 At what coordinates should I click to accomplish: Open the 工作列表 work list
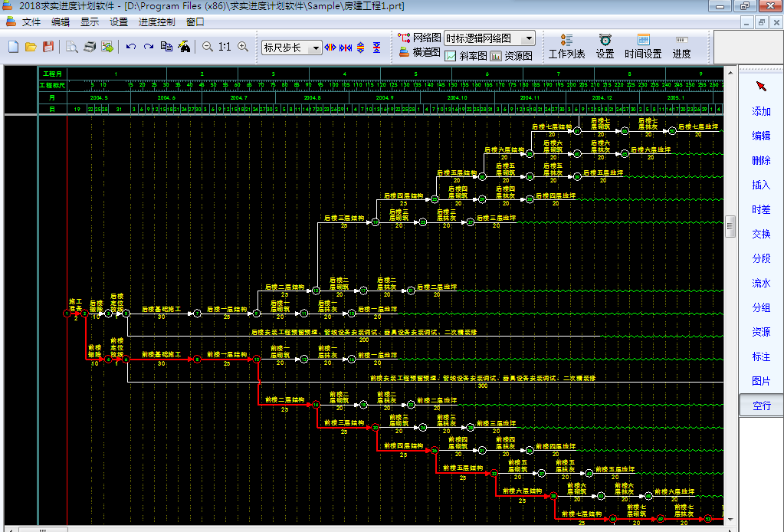[x=566, y=47]
